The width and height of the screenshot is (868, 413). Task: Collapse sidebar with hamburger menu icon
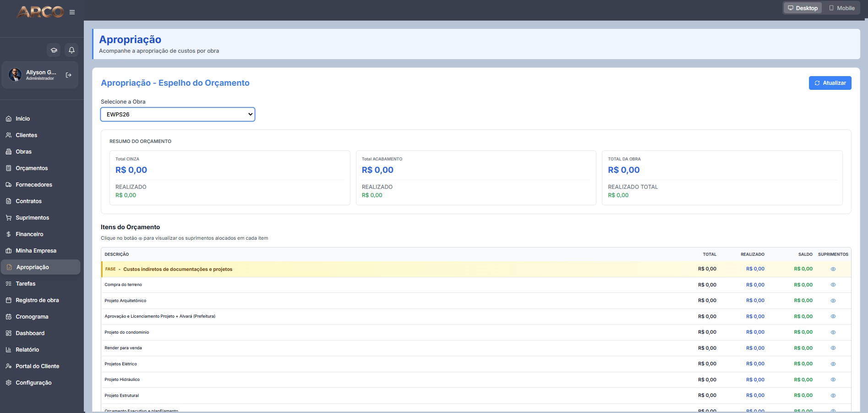(72, 12)
